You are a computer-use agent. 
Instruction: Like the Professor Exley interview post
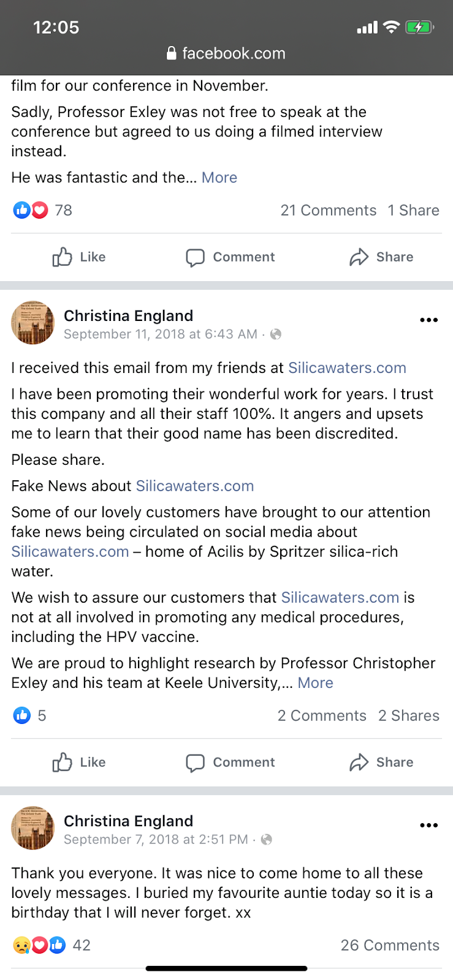pos(78,257)
